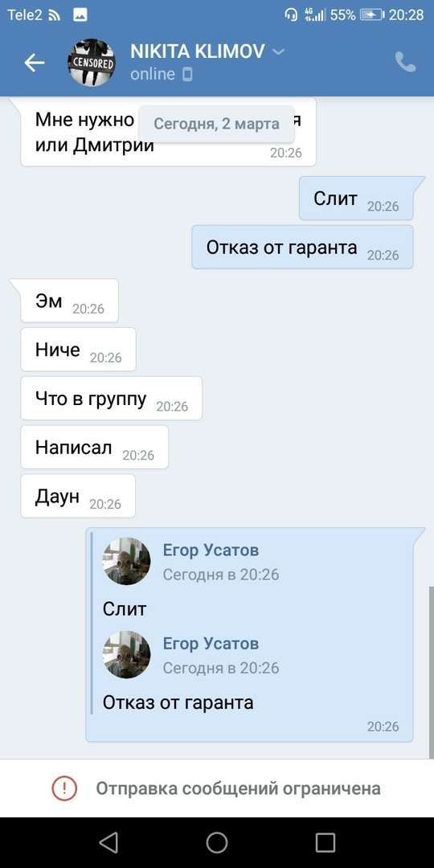Select the sent message 'Отказ от гаранта' bubble
Screen dimensions: 434x868
[302, 247]
